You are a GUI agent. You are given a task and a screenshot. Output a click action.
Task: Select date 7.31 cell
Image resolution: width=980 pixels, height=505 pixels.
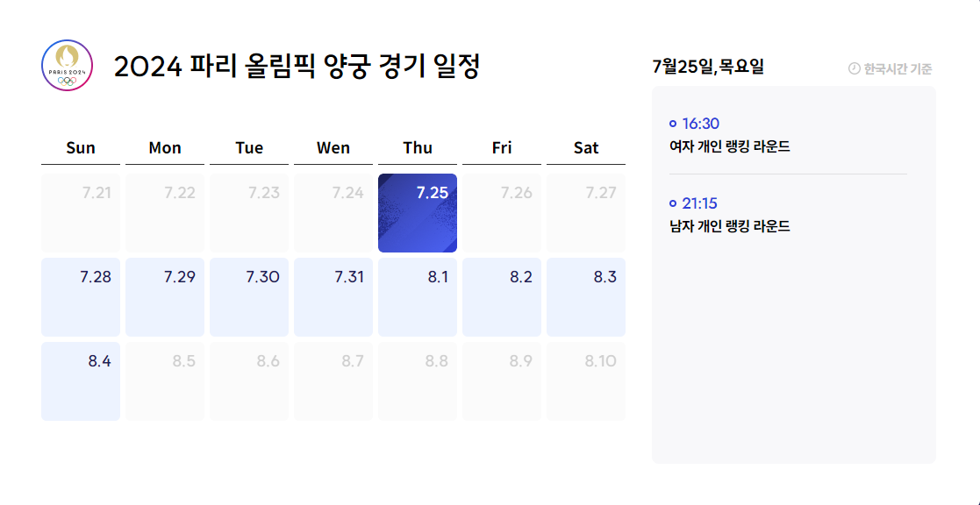click(x=333, y=296)
